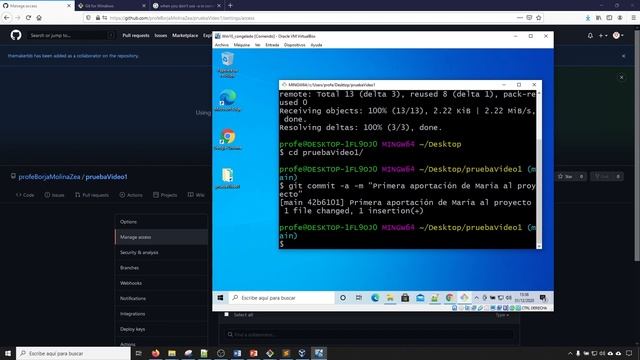Click Issues in the GitHub header
This screenshot has width=640, height=360.
[x=161, y=36]
